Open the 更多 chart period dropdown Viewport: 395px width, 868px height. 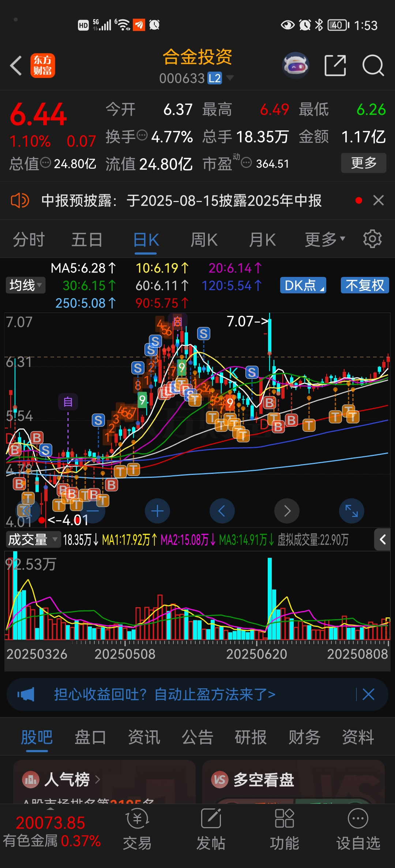pos(326,240)
